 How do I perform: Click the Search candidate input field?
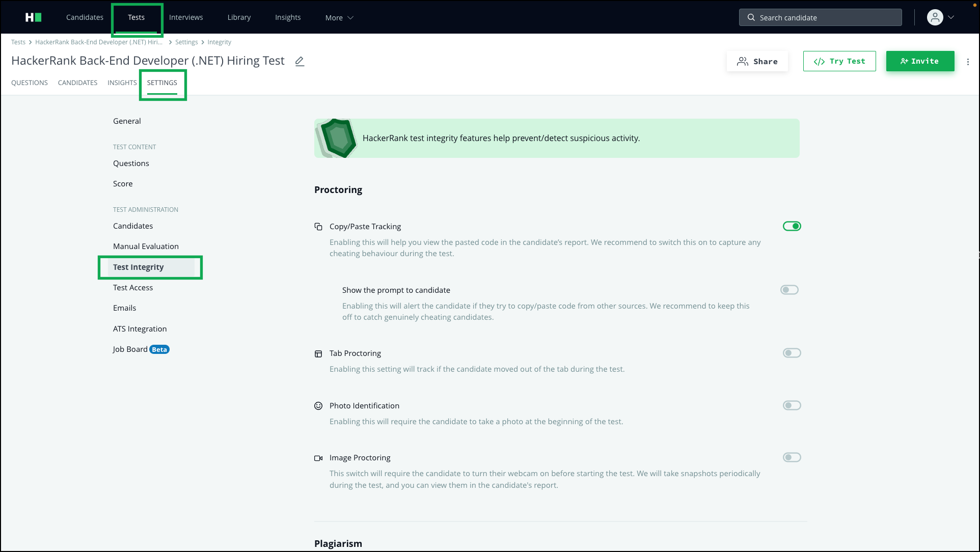(821, 17)
